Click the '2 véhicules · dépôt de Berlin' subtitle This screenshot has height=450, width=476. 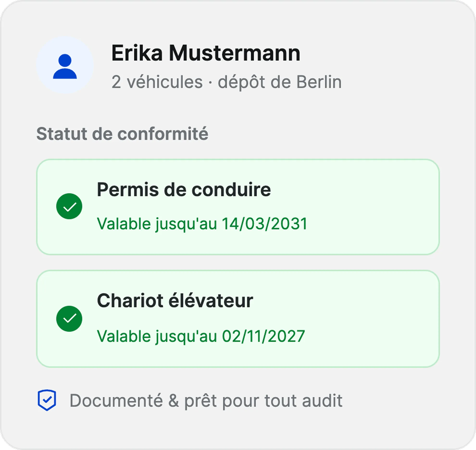[x=226, y=82]
